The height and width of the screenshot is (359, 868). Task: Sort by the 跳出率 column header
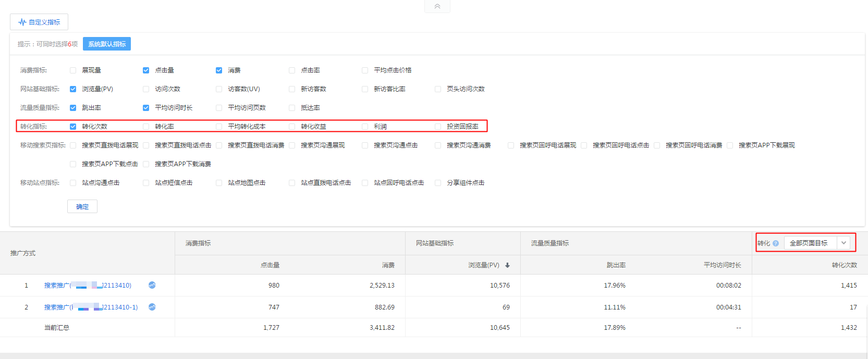[616, 265]
